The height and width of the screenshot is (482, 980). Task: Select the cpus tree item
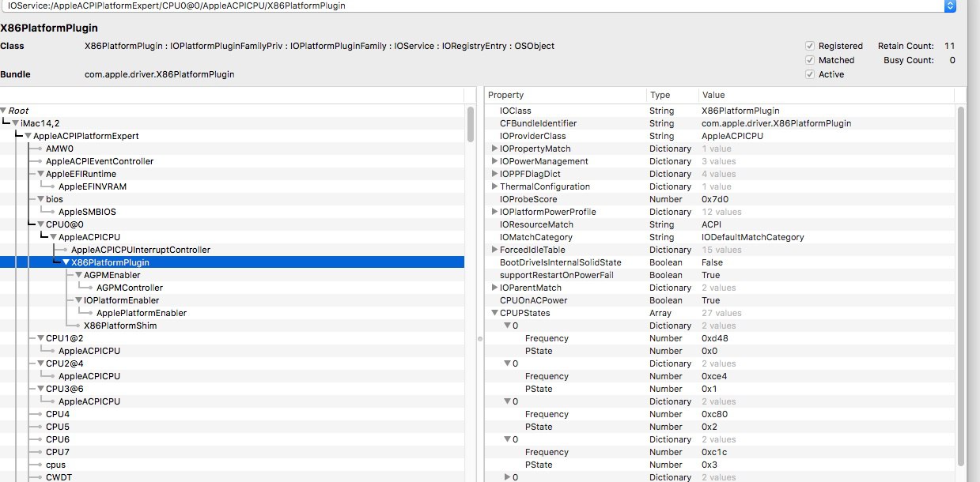[56, 465]
